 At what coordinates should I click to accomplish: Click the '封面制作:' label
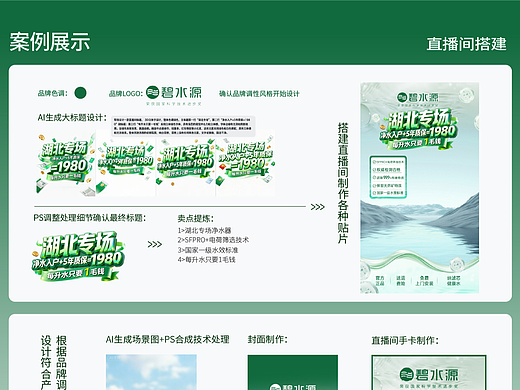[x=267, y=340]
